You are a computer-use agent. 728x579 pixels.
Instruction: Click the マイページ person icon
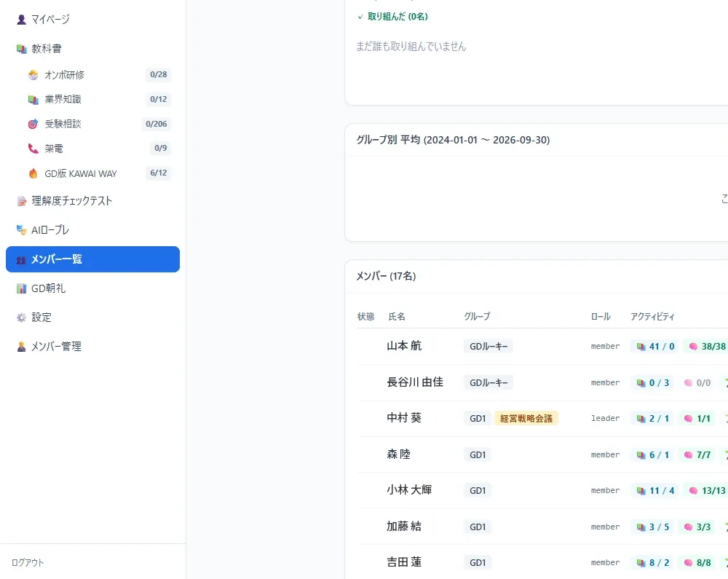click(x=21, y=20)
